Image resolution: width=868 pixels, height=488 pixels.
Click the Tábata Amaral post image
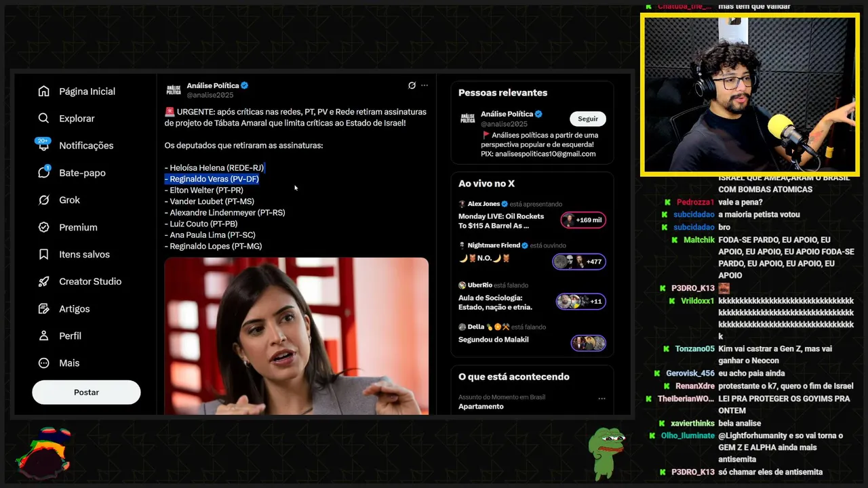[296, 336]
